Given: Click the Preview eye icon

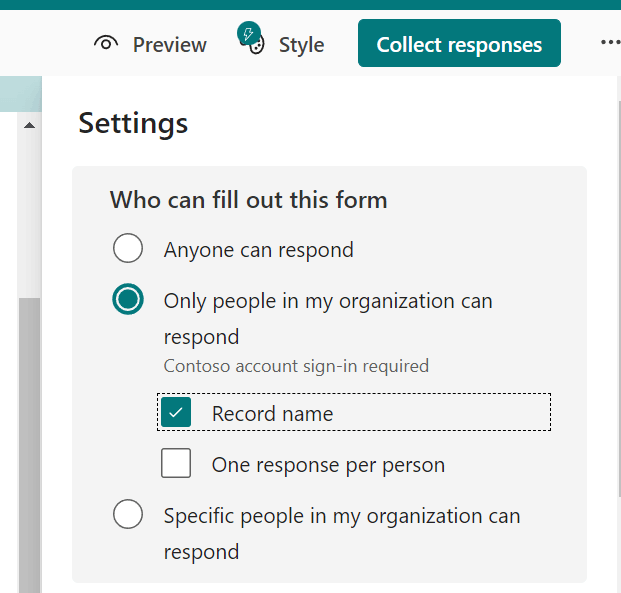Looking at the screenshot, I should point(106,44).
